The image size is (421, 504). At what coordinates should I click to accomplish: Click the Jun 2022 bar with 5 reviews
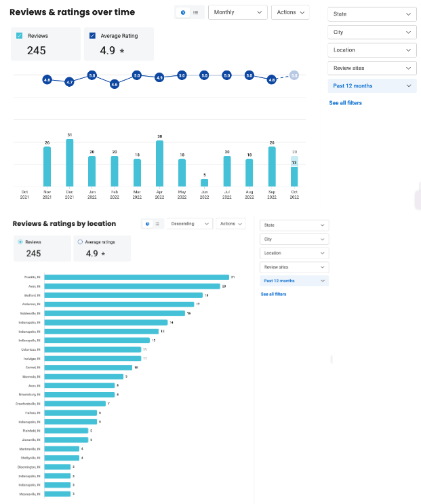coord(205,183)
